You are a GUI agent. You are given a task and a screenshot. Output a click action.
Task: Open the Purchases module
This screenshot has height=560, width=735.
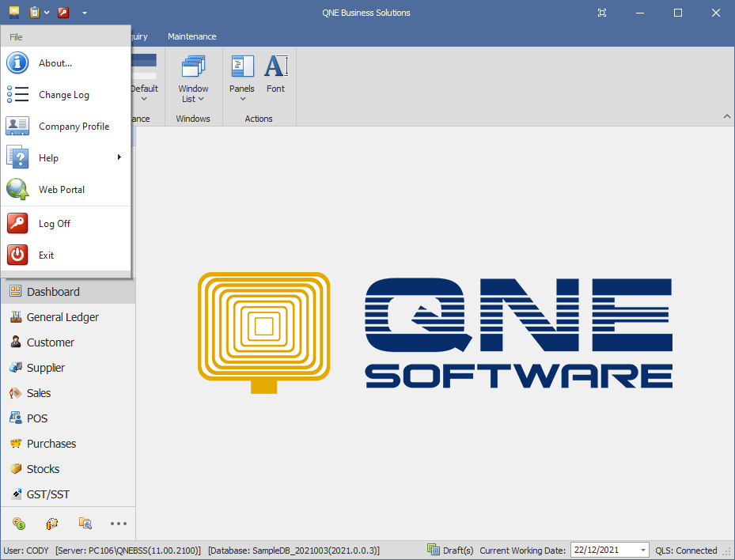tap(68, 444)
